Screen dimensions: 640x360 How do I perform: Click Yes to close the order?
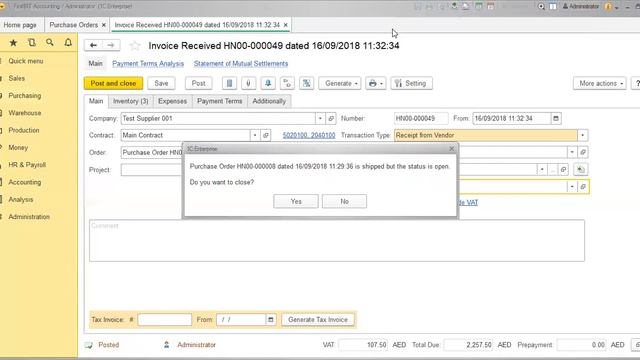[296, 201]
